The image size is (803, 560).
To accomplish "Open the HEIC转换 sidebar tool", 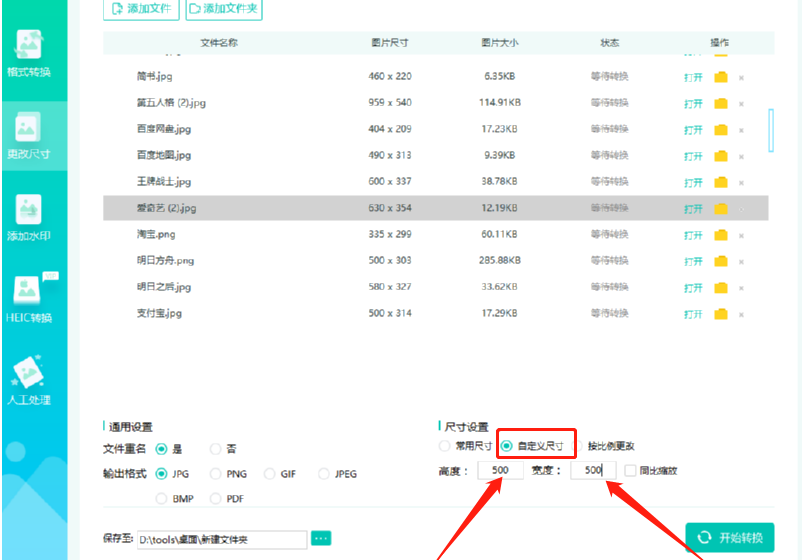I will pos(29,299).
